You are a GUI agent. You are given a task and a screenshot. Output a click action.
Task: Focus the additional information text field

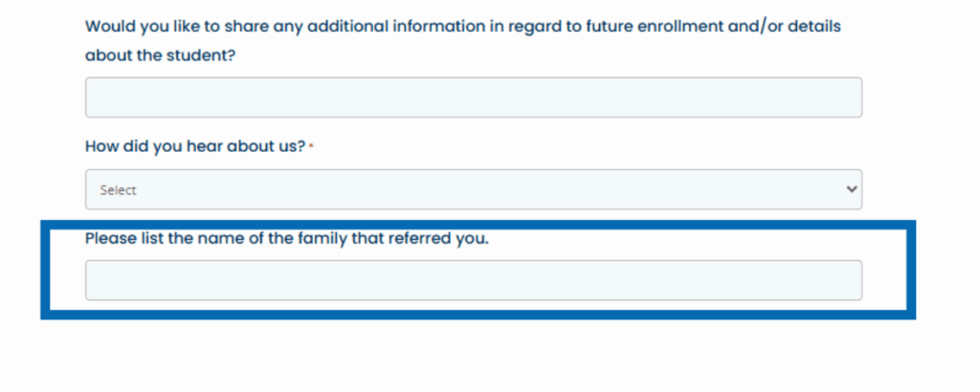(x=473, y=98)
